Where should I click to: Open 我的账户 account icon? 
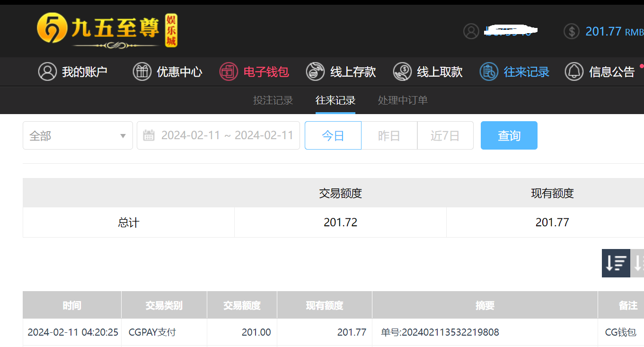pyautogui.click(x=47, y=72)
